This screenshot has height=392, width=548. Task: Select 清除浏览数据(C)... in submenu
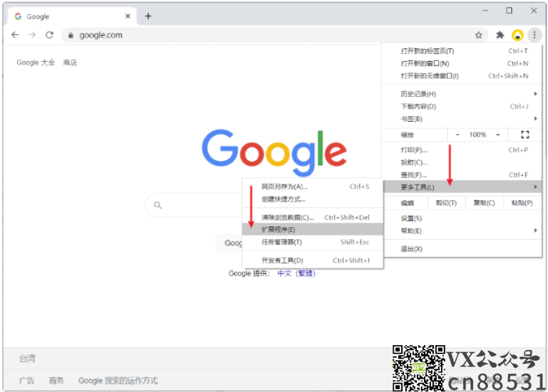[313, 218]
